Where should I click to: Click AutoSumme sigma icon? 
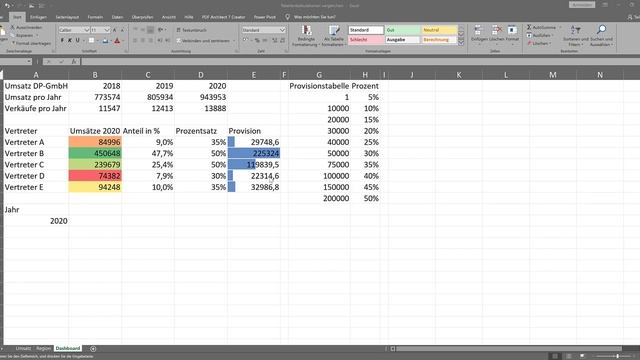(x=529, y=27)
